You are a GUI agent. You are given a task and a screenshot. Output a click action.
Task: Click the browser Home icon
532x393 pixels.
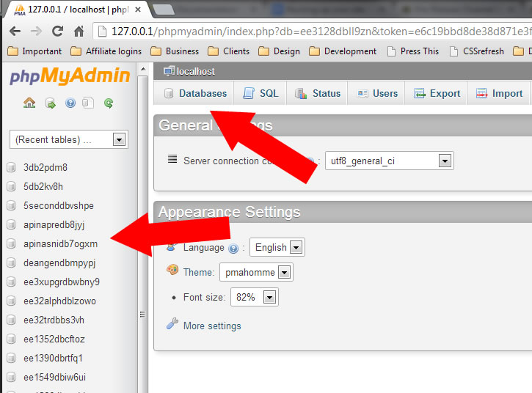tap(79, 32)
